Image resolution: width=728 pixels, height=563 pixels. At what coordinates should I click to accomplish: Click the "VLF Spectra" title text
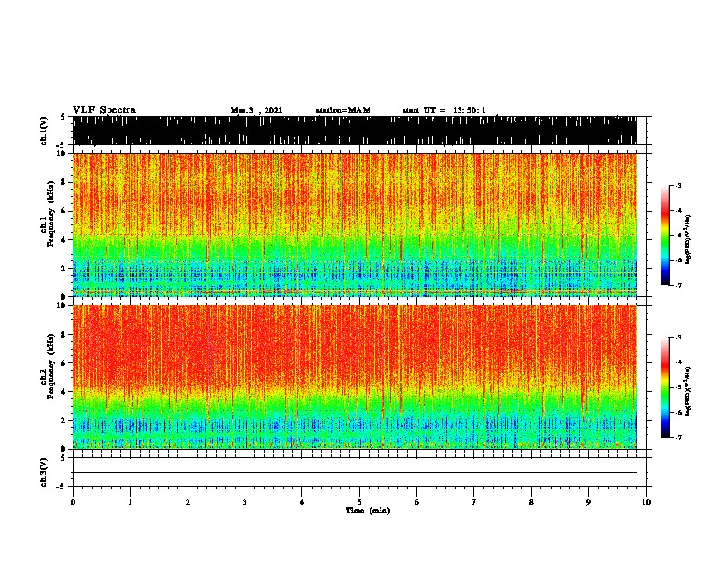pyautogui.click(x=104, y=110)
